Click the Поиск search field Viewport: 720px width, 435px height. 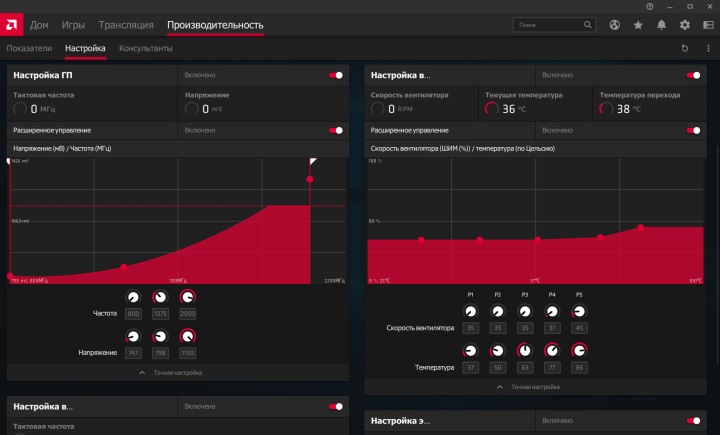click(554, 25)
